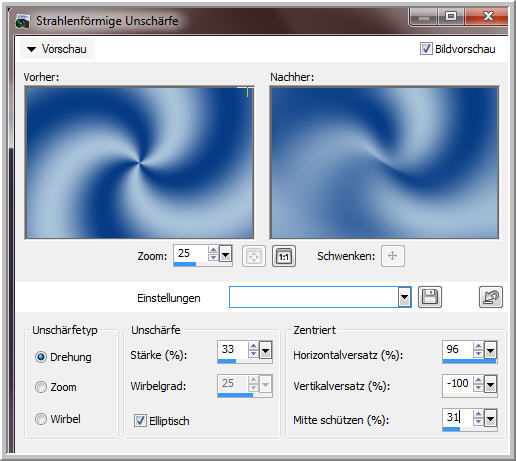Open the Horizontalversatz slider dropdown
This screenshot has width=516, height=461.
pos(490,350)
